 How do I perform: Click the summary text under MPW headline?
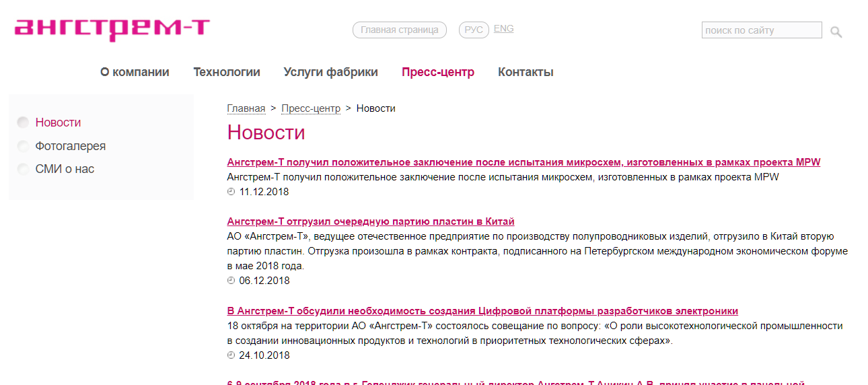pos(503,177)
